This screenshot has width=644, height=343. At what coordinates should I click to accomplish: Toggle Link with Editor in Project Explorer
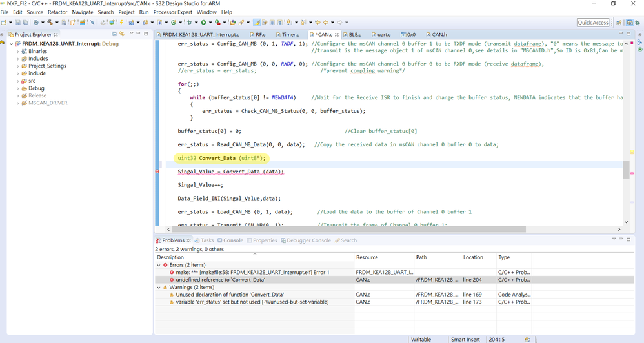tap(121, 34)
